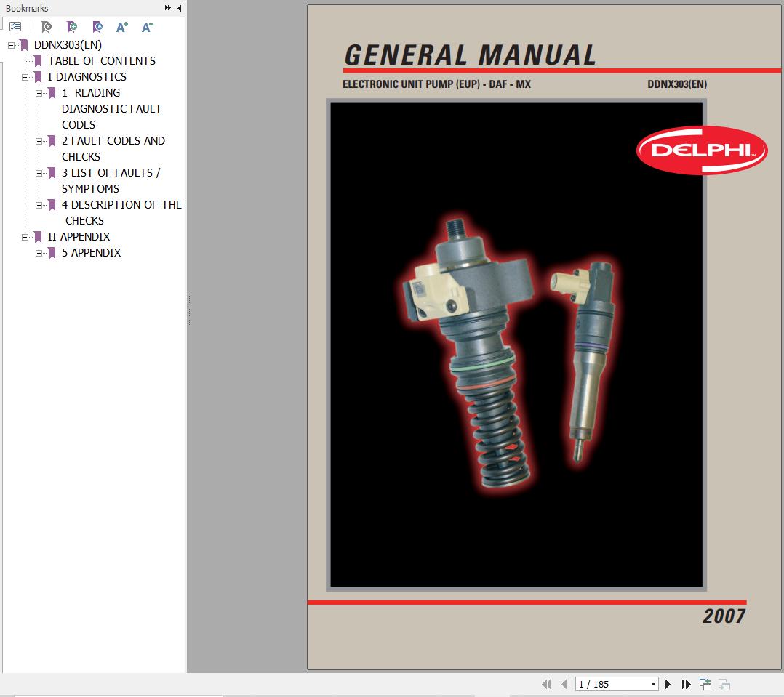784x697 pixels.
Task: Go to first page using rewind icon
Action: [x=548, y=684]
